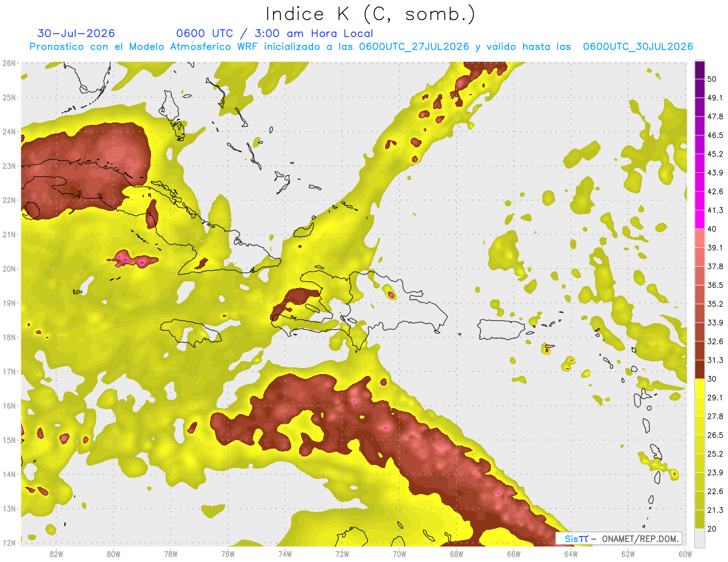Click colorbar label "25.2"
728x562 pixels.
tap(715, 454)
